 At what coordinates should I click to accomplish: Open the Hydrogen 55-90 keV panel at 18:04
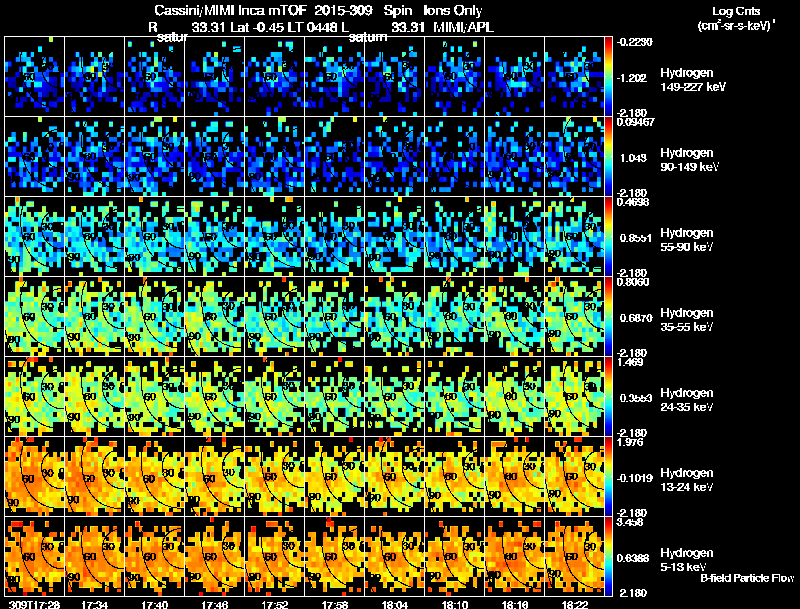[x=395, y=237]
